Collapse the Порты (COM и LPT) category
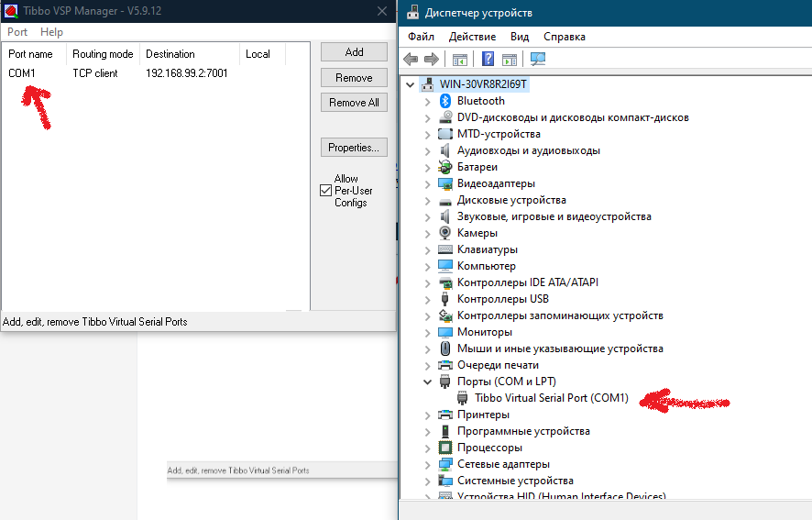 (x=427, y=382)
